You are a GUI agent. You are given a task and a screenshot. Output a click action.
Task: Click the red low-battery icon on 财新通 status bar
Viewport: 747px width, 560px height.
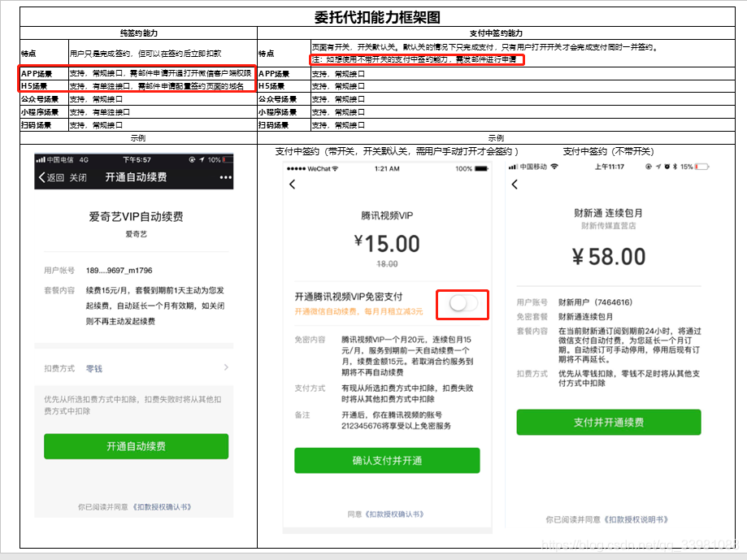[701, 167]
